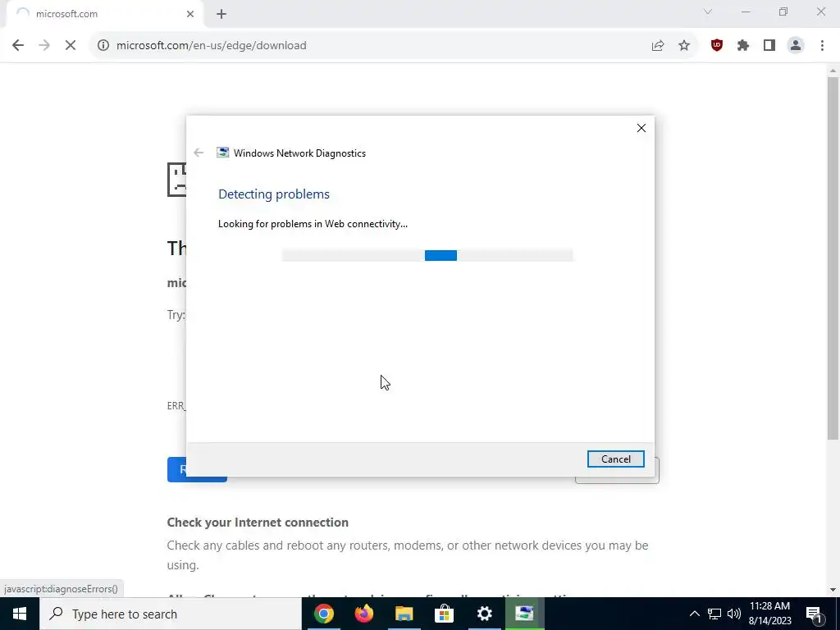This screenshot has height=630, width=840.
Task: Close the microsoft.com tab
Action: pyautogui.click(x=190, y=14)
